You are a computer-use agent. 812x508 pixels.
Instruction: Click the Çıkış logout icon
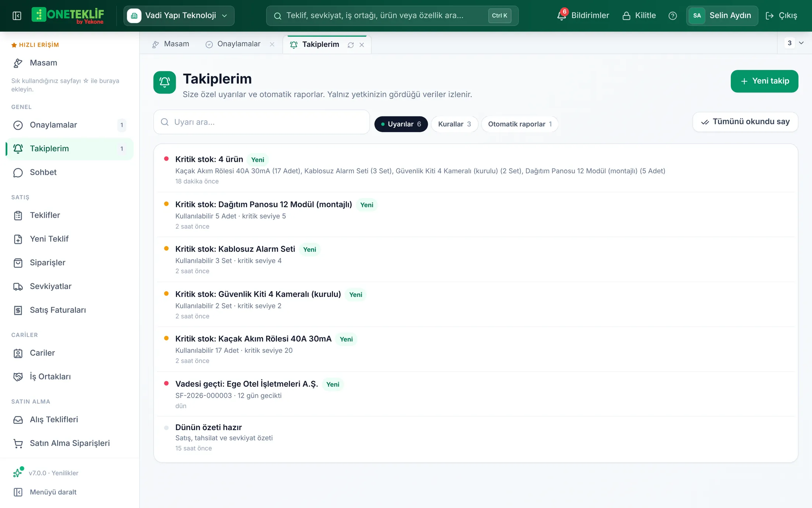[770, 16]
